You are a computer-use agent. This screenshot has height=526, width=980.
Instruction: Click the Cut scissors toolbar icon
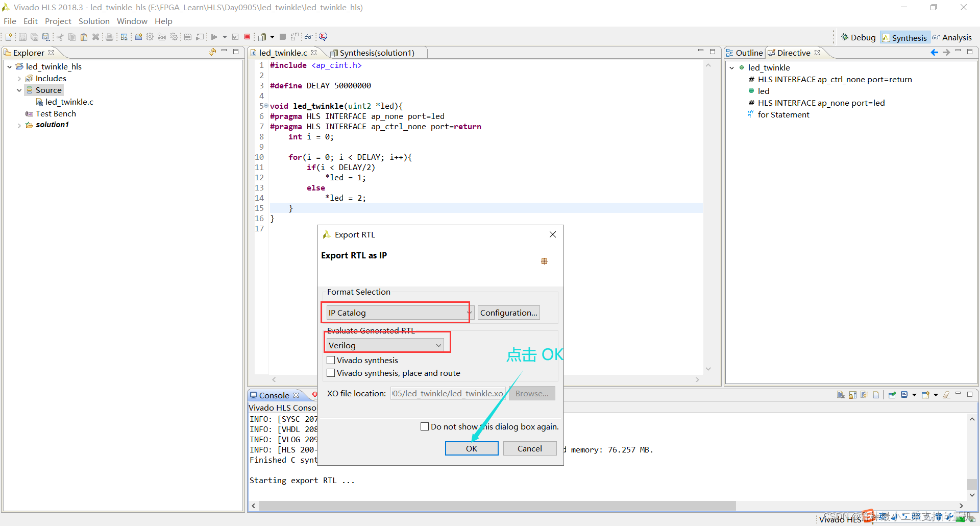click(60, 37)
